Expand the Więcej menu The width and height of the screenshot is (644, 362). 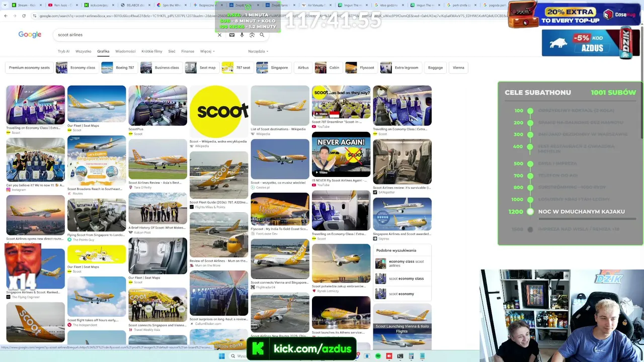click(x=207, y=51)
